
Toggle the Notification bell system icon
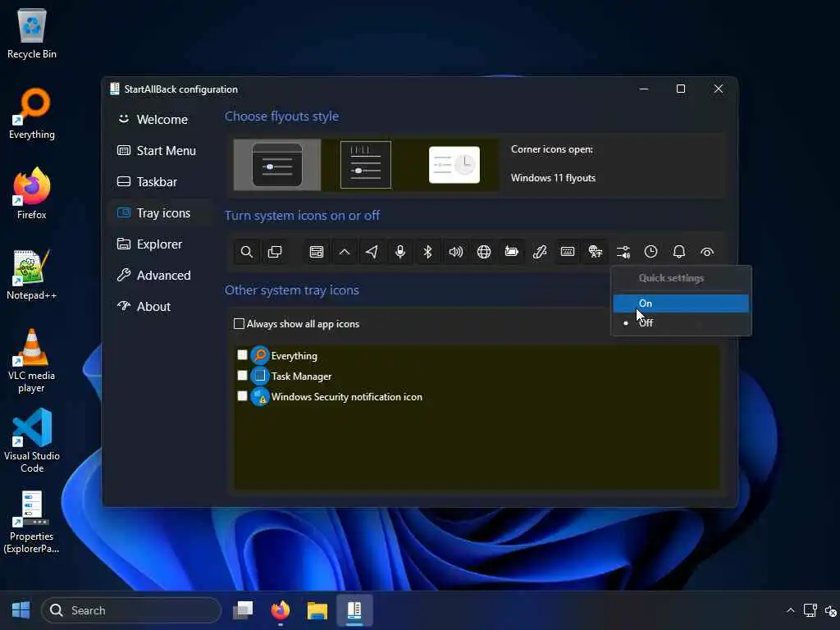(x=678, y=252)
